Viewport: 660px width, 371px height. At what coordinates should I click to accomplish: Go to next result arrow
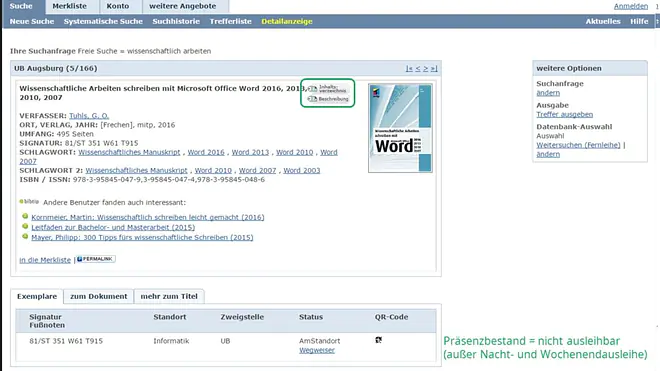tap(426, 68)
